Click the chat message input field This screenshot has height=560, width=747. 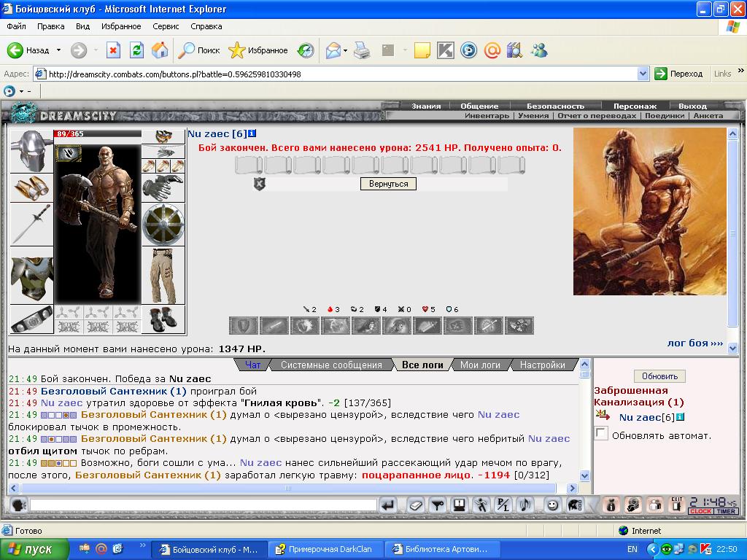pos(204,505)
